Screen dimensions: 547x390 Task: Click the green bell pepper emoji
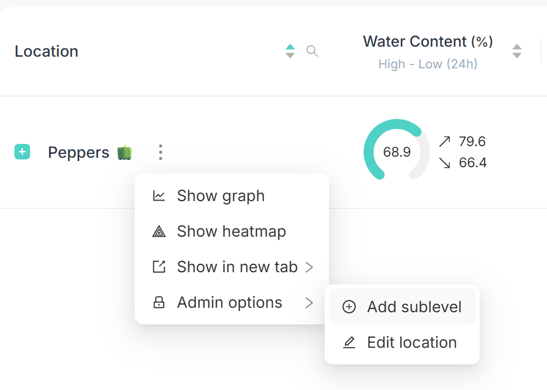[125, 152]
